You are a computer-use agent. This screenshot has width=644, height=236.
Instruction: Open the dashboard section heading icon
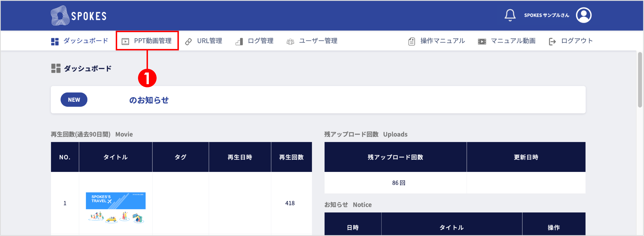[x=56, y=68]
